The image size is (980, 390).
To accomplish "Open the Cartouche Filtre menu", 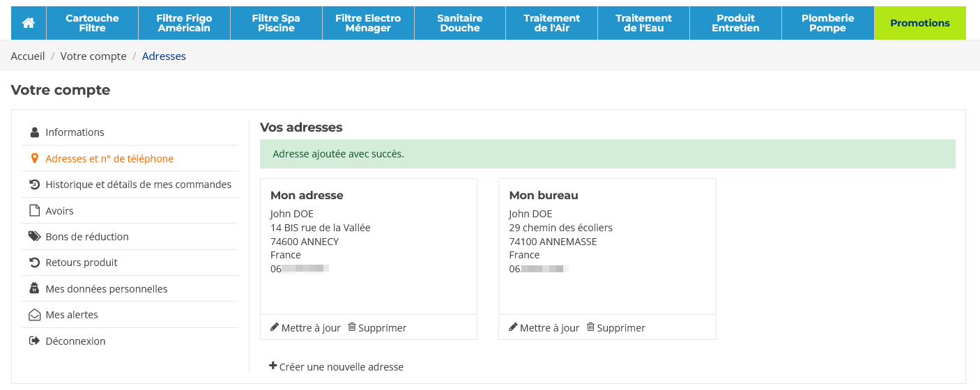I will click(92, 23).
